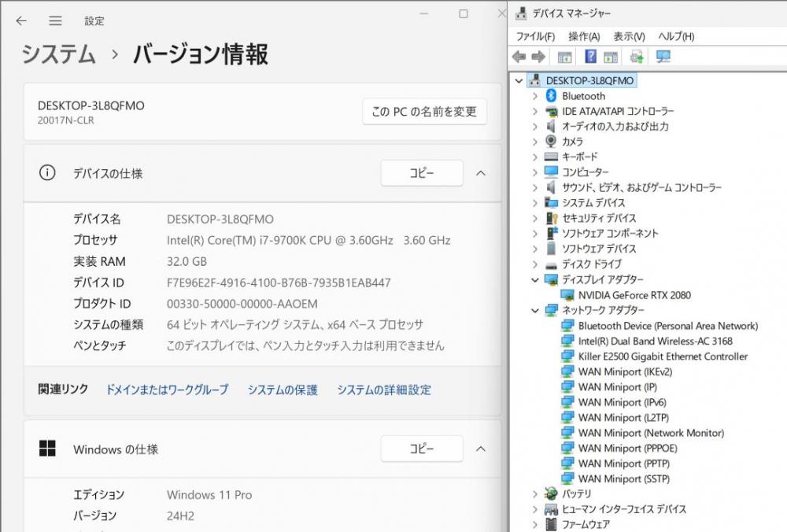The image size is (787, 532).
Task: Select the セキュリティ デバイス category icon
Action: click(551, 218)
